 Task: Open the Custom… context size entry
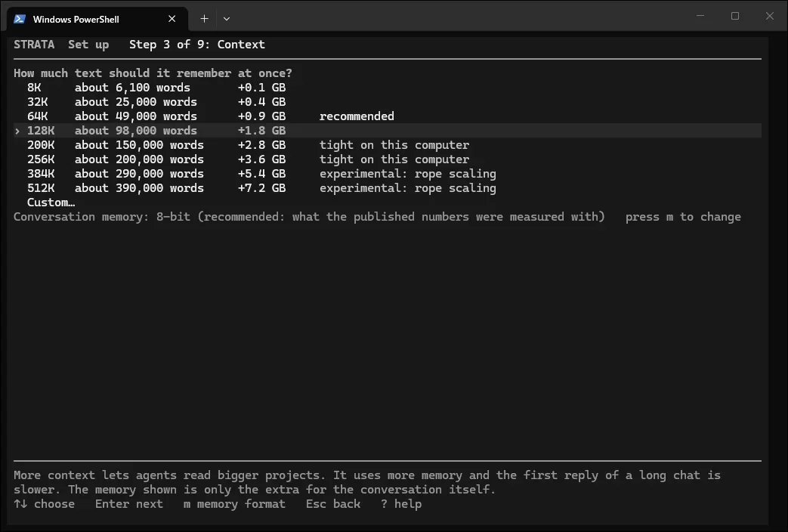pyautogui.click(x=51, y=203)
